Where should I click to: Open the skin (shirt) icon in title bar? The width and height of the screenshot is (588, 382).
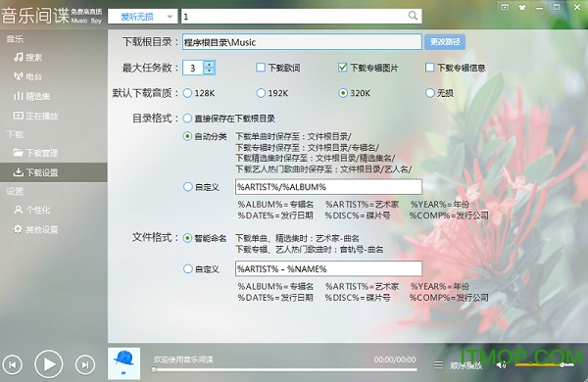coord(522,7)
